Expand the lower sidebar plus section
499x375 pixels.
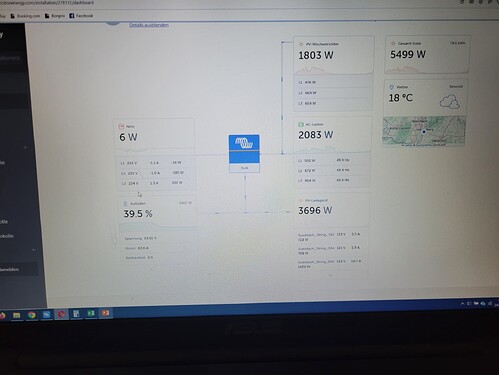coord(33,249)
